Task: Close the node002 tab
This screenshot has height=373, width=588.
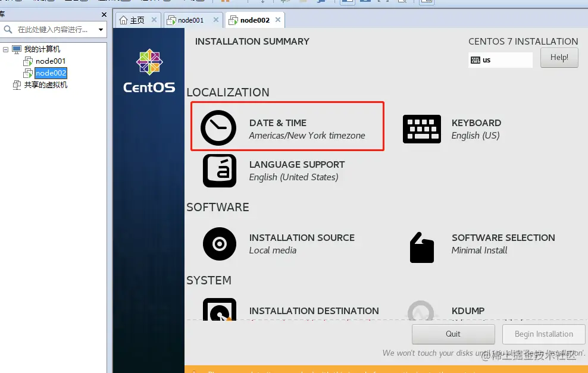Action: [278, 20]
